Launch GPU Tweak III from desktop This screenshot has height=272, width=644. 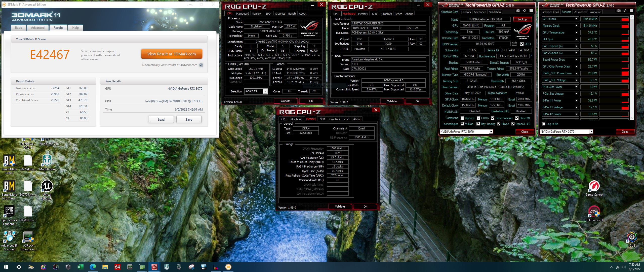click(x=594, y=214)
